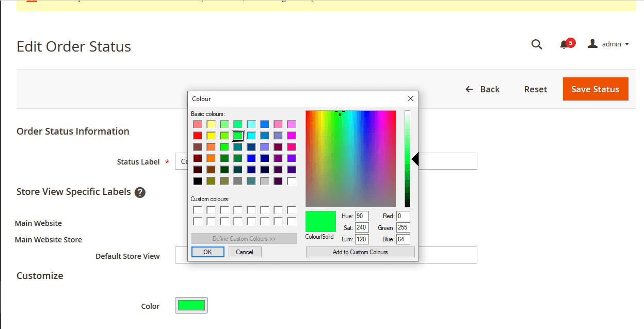This screenshot has height=329, width=644.
Task: Cancel the colour selection
Action: click(x=245, y=252)
